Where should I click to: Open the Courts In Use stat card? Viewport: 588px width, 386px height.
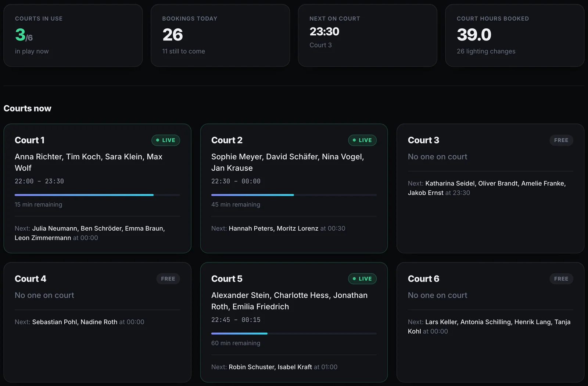(73, 35)
